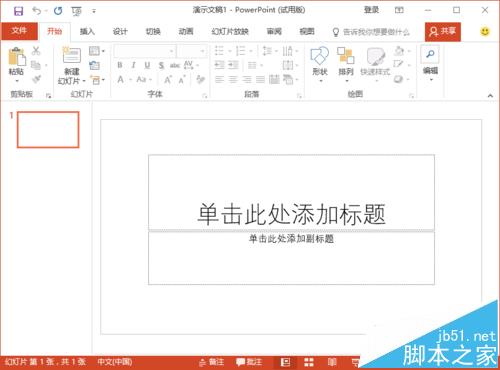The width and height of the screenshot is (500, 370).
Task: Open the Editing (编辑) search group
Action: coord(430,64)
